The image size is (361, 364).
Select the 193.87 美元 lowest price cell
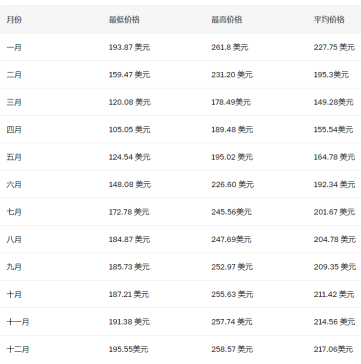point(129,47)
